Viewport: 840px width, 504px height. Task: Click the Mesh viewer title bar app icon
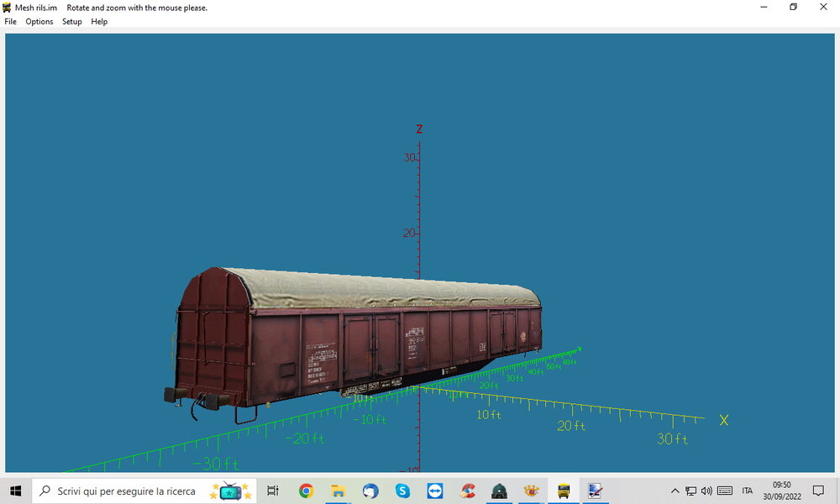[x=7, y=8]
